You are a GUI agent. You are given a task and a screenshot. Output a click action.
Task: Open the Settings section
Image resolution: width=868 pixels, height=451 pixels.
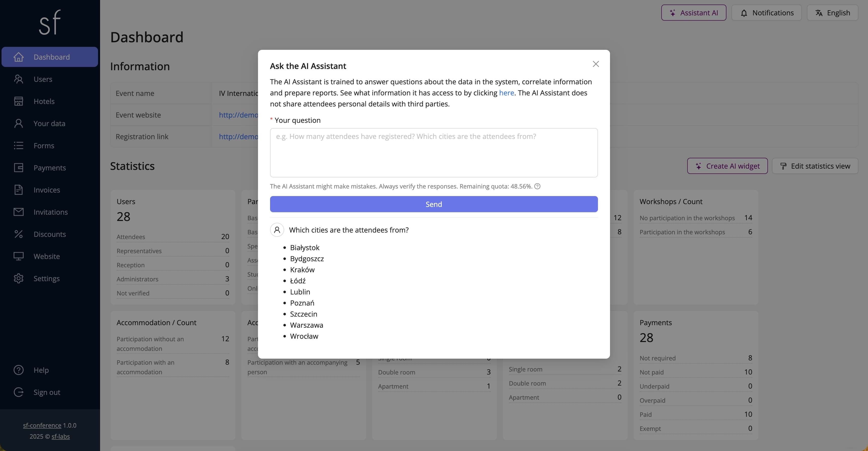(x=47, y=278)
